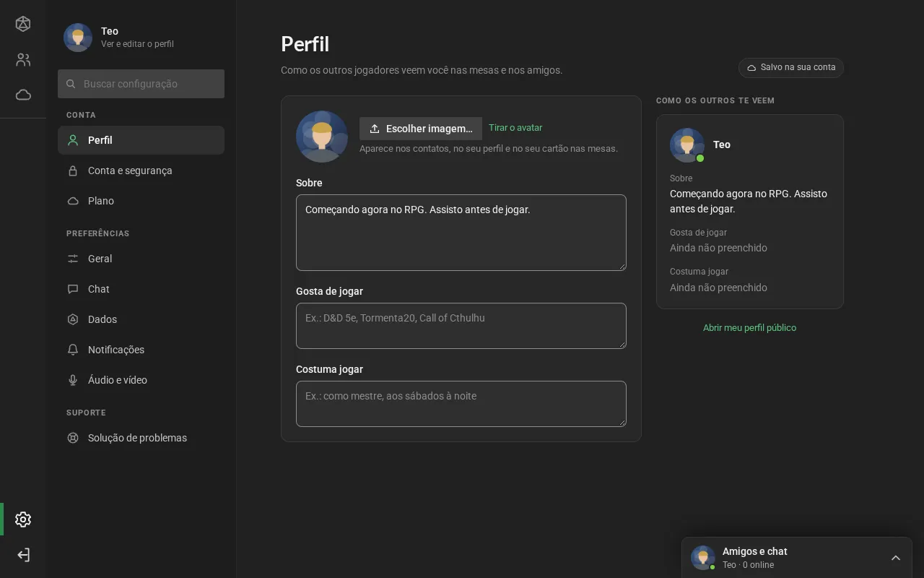Viewport: 924px width, 578px height.
Task: Click the search magnifier icon
Action: pyautogui.click(x=71, y=84)
